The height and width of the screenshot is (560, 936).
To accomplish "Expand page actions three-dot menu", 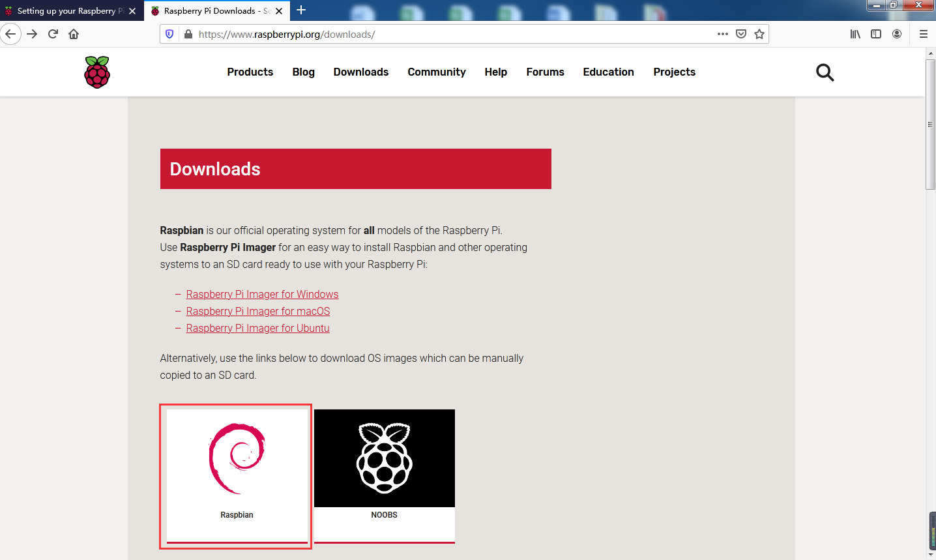I will (722, 34).
